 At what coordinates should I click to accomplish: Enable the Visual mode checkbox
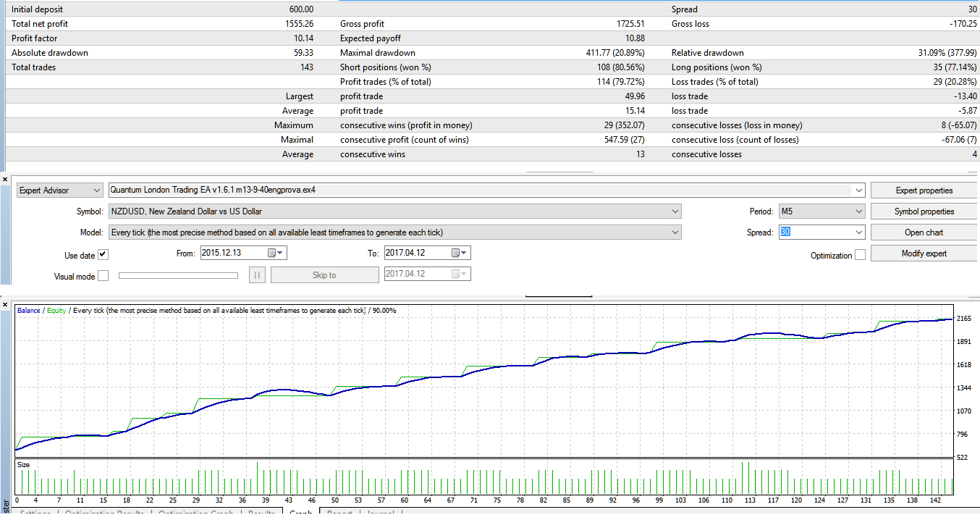click(103, 276)
